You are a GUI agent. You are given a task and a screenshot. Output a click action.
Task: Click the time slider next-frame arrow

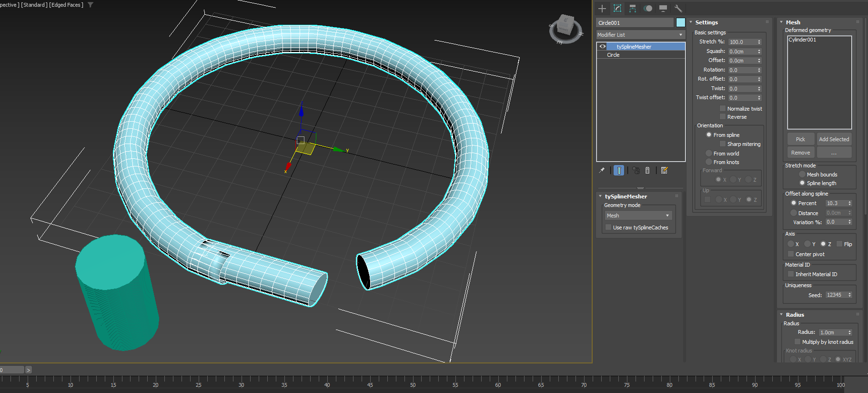click(29, 370)
